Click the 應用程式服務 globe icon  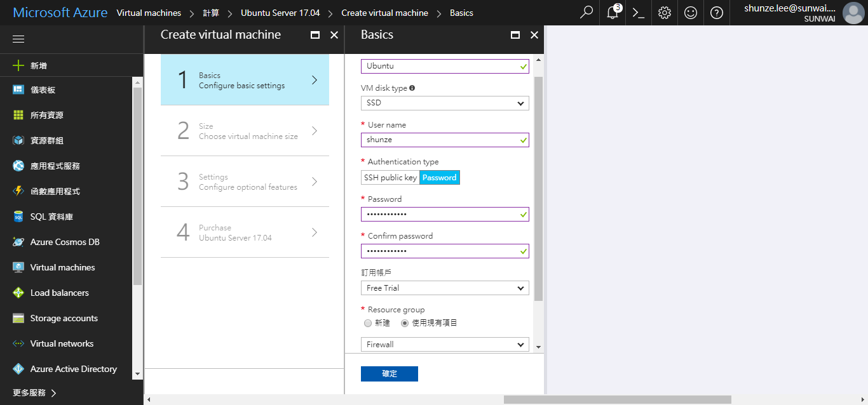tap(18, 166)
